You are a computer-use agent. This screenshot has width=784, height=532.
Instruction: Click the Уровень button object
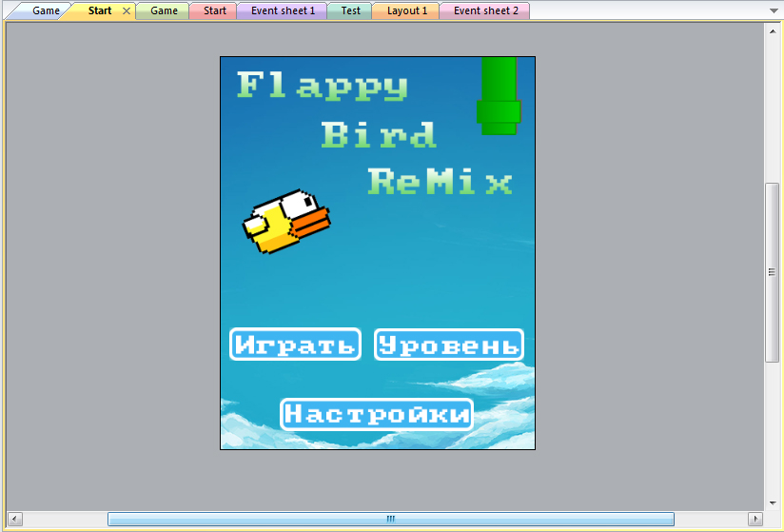click(x=448, y=345)
